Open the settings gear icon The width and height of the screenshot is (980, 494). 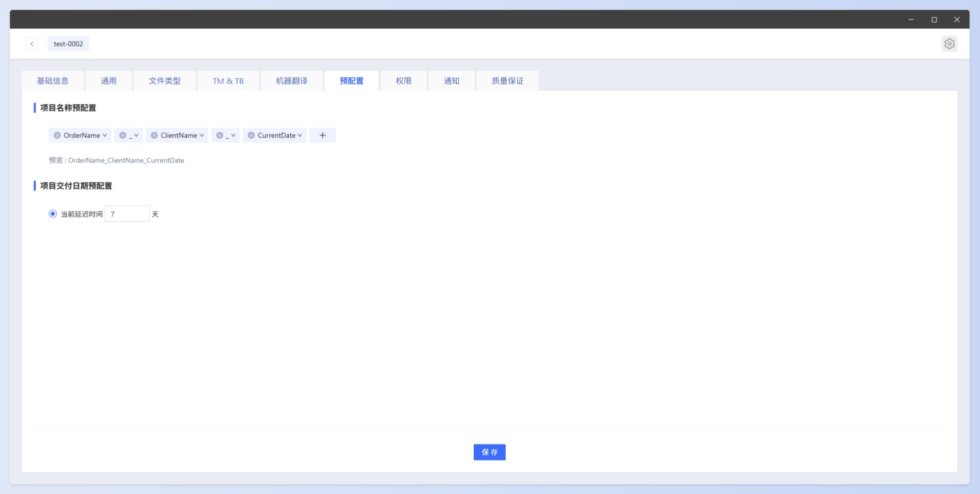click(949, 43)
